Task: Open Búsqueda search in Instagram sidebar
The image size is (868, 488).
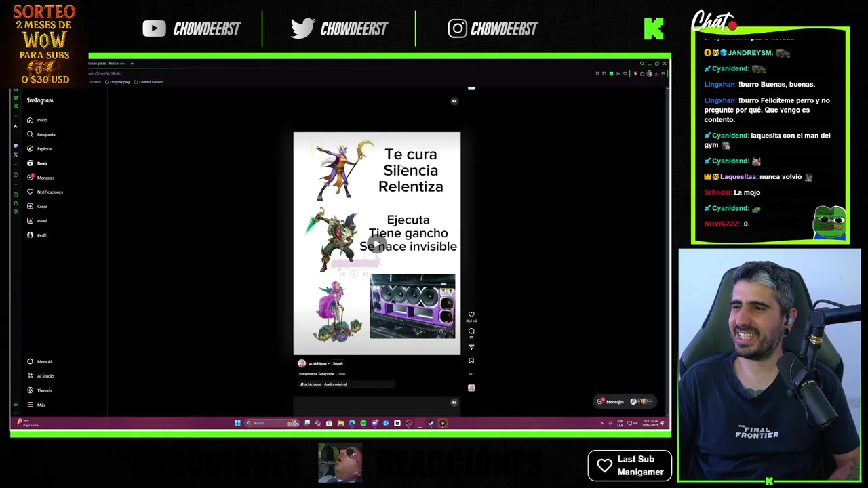Action: (41, 134)
